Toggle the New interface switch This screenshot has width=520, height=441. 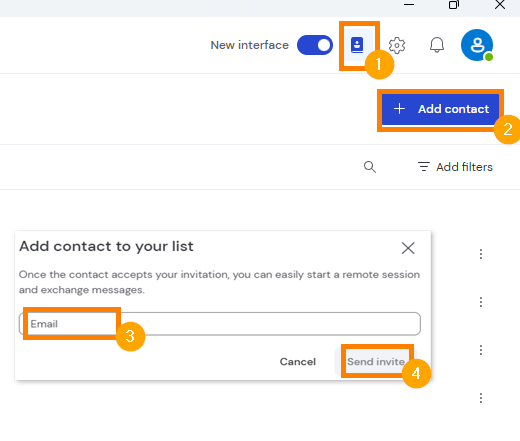[x=315, y=45]
